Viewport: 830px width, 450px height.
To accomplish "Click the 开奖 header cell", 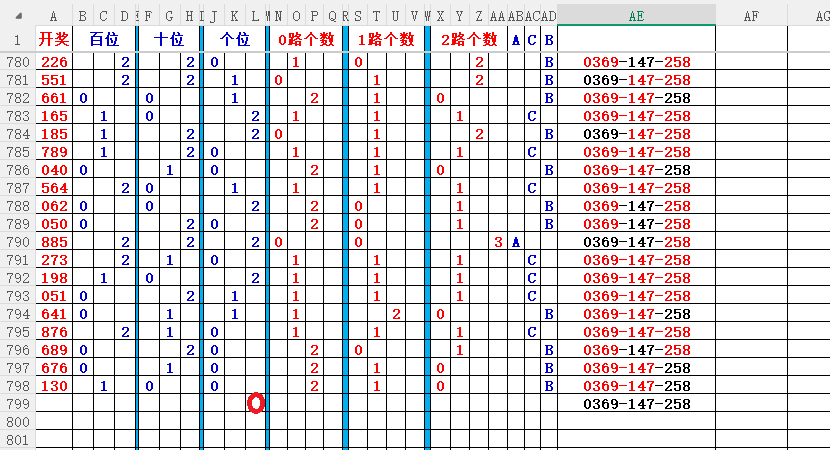I will [x=53, y=39].
